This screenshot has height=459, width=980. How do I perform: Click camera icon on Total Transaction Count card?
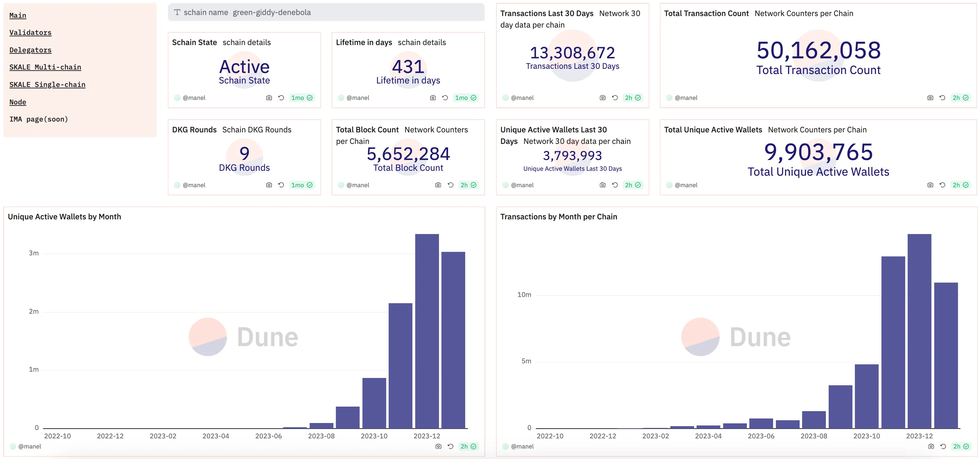tap(930, 98)
